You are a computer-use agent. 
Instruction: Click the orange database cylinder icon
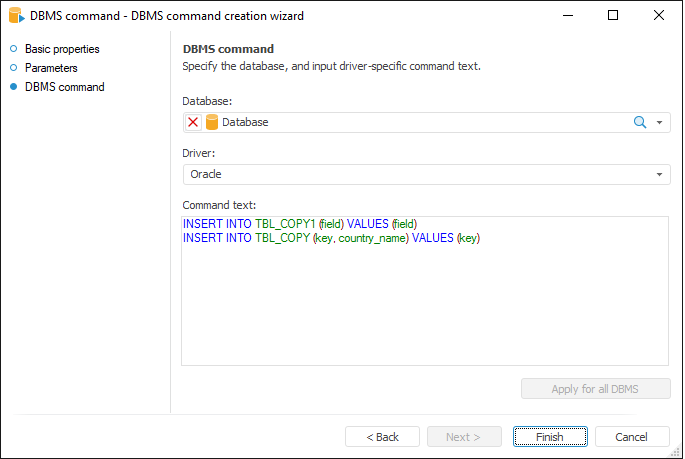click(211, 122)
